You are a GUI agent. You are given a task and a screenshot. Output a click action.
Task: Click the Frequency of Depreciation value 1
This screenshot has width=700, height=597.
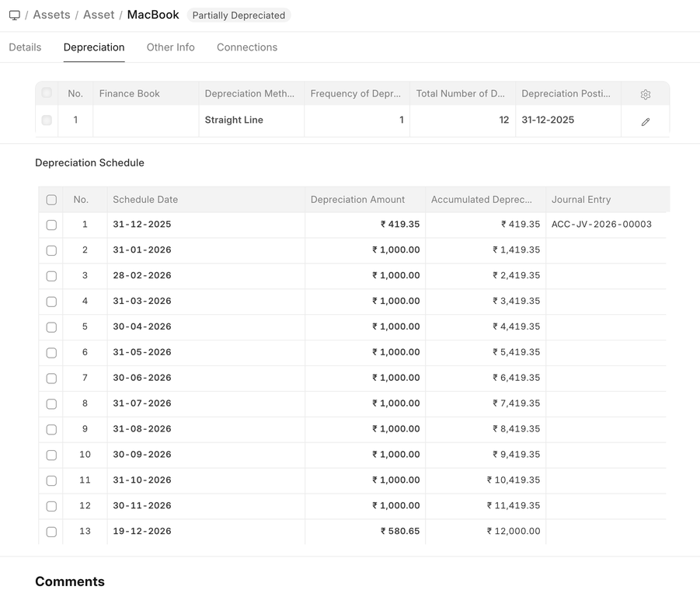pos(357,120)
